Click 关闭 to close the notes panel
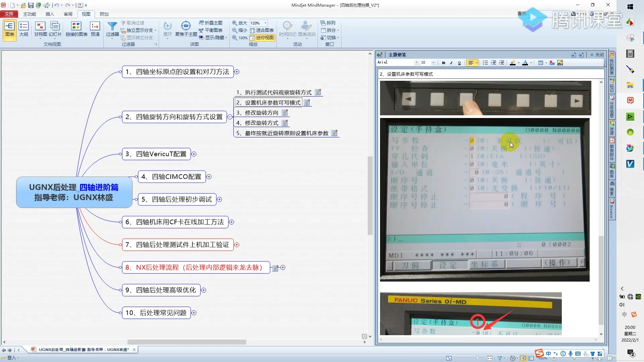 pos(597,54)
